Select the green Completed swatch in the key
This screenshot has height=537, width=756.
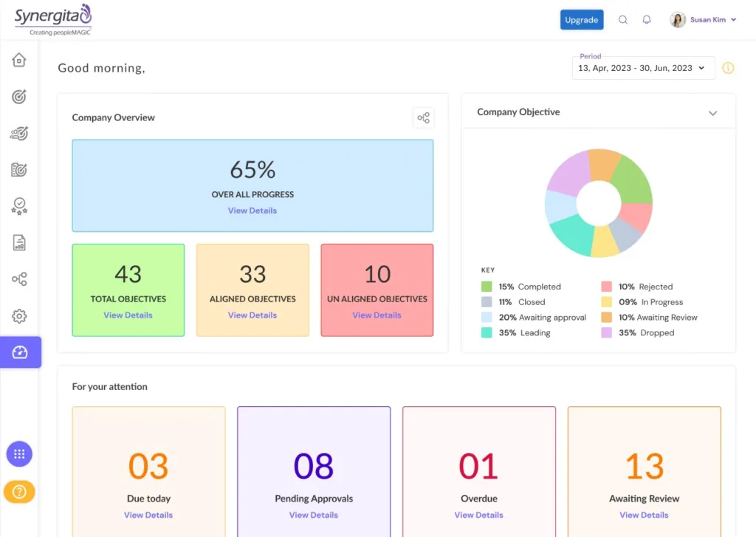487,286
